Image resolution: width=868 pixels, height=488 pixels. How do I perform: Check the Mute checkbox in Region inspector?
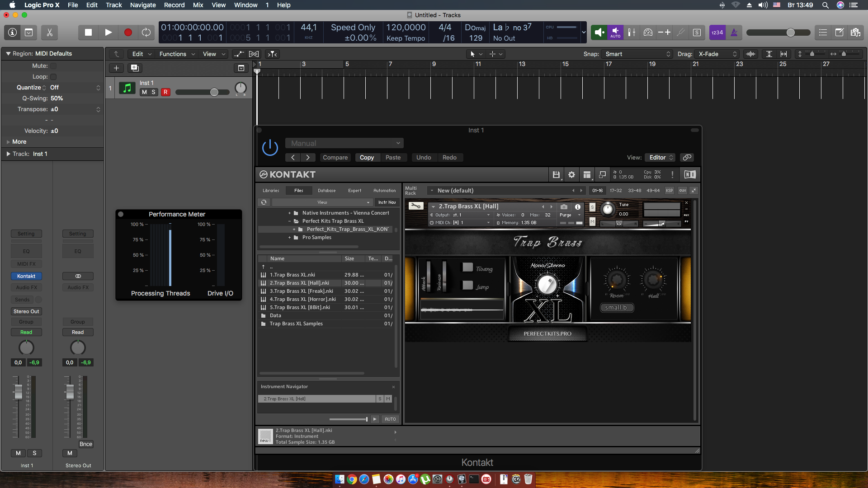[x=53, y=66]
